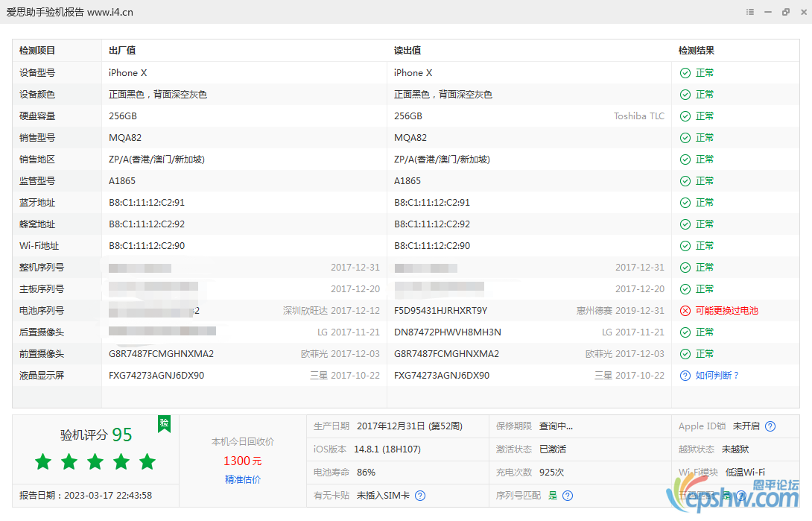Click the 读出值 column header
812x521 pixels.
click(407, 51)
